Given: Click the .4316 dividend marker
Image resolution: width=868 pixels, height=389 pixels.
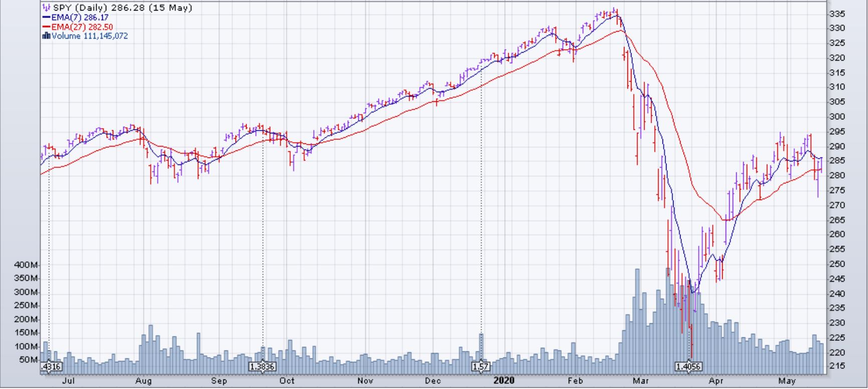Looking at the screenshot, I should click(51, 367).
